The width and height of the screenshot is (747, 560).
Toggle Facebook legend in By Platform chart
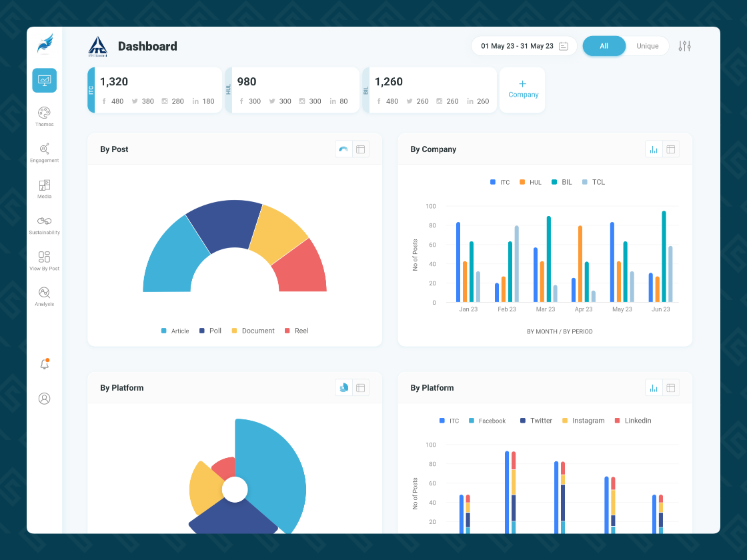[488, 421]
